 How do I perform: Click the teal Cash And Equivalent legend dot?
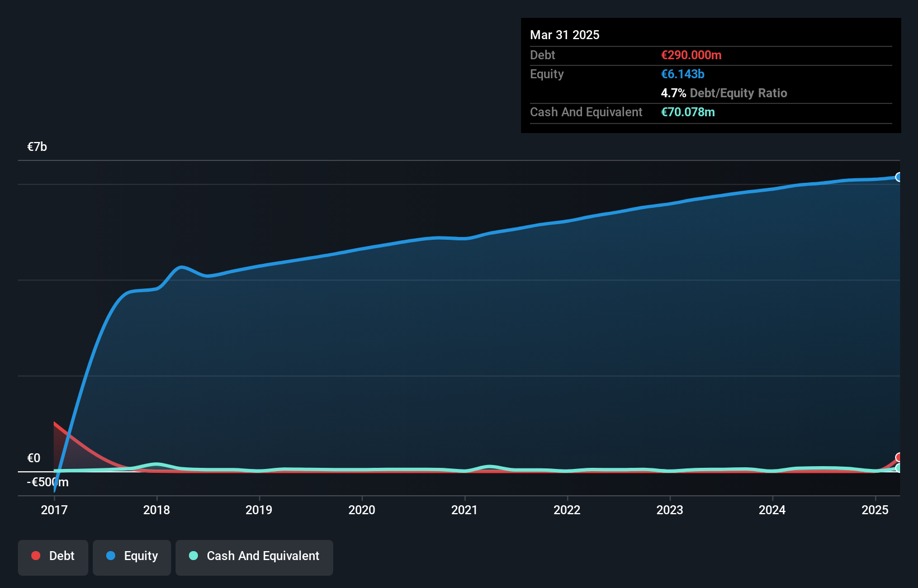click(x=193, y=556)
